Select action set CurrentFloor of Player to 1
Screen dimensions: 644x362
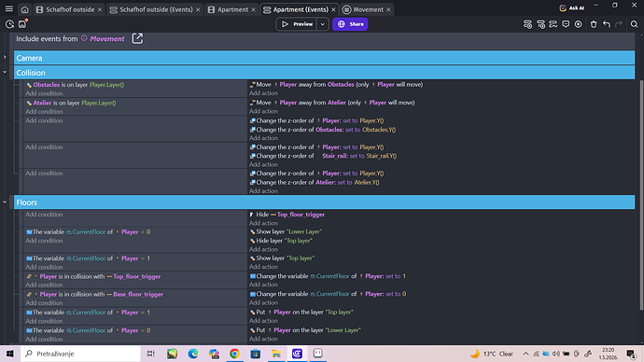click(x=328, y=276)
